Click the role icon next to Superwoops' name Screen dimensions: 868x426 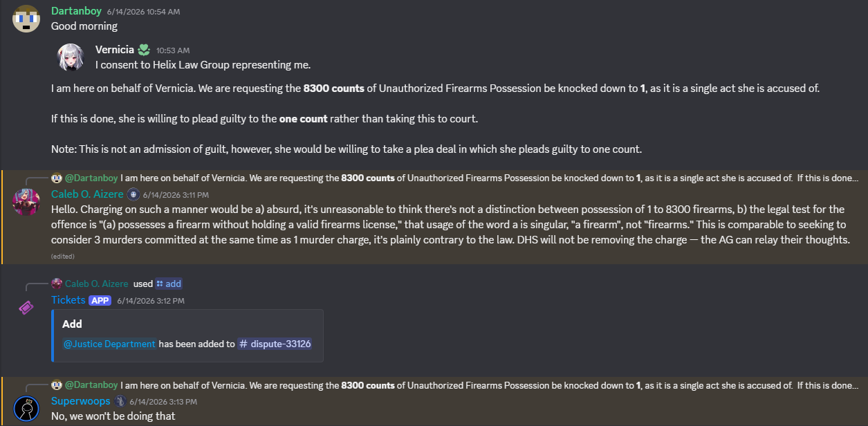click(120, 401)
